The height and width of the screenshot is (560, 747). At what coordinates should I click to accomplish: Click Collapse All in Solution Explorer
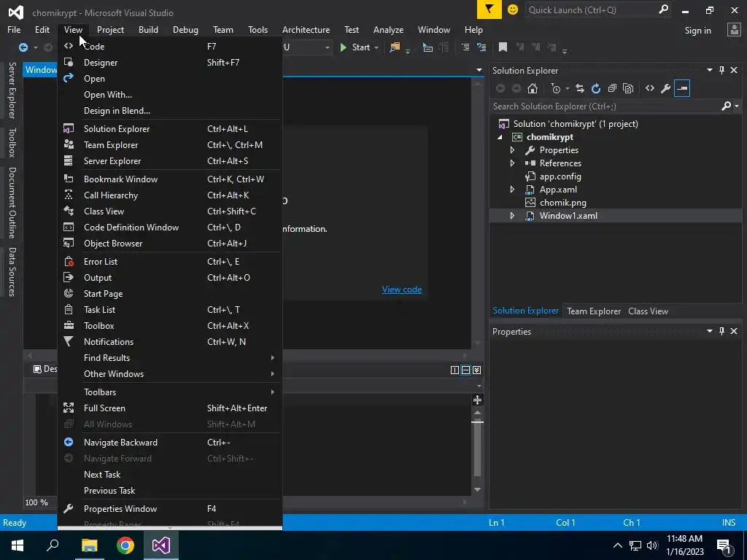point(612,88)
